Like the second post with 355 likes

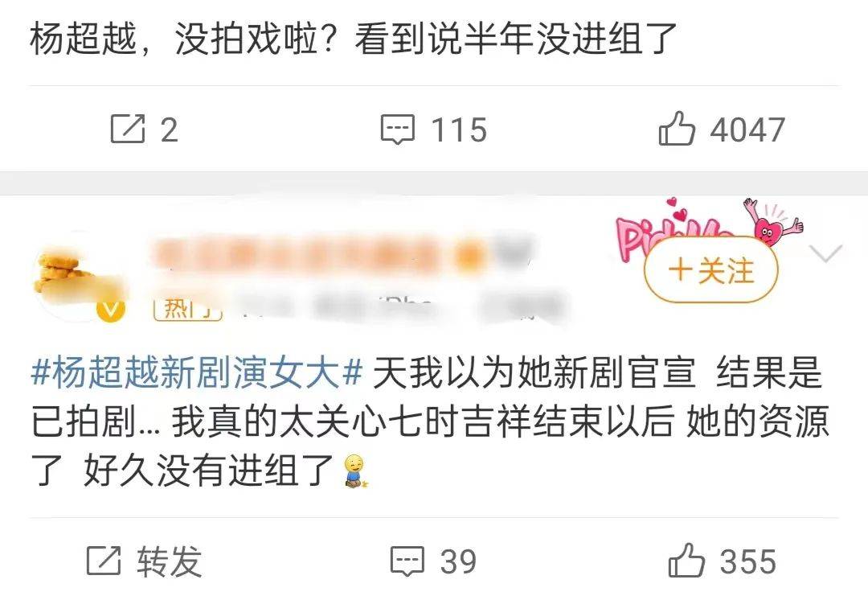(686, 560)
